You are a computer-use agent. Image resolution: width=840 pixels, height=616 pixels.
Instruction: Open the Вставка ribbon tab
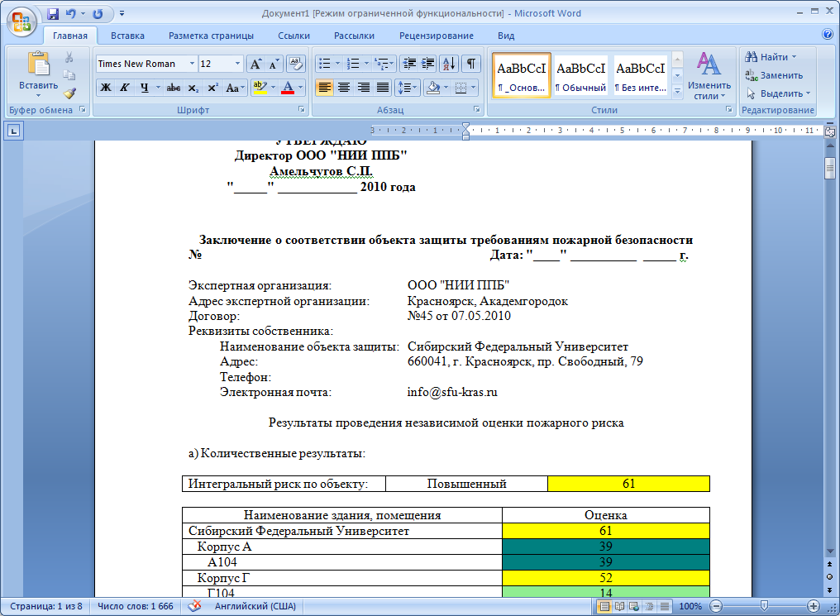[127, 36]
